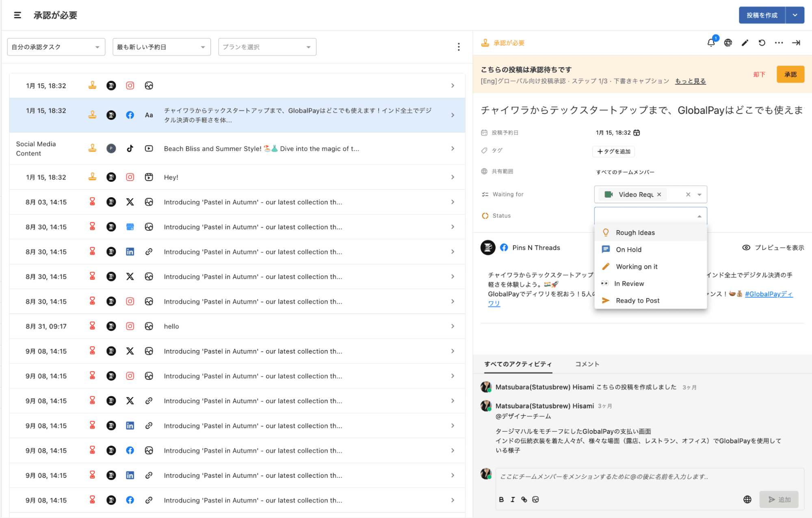The height and width of the screenshot is (518, 812).
Task: Remove the Video Requ tag chip
Action: 659,194
